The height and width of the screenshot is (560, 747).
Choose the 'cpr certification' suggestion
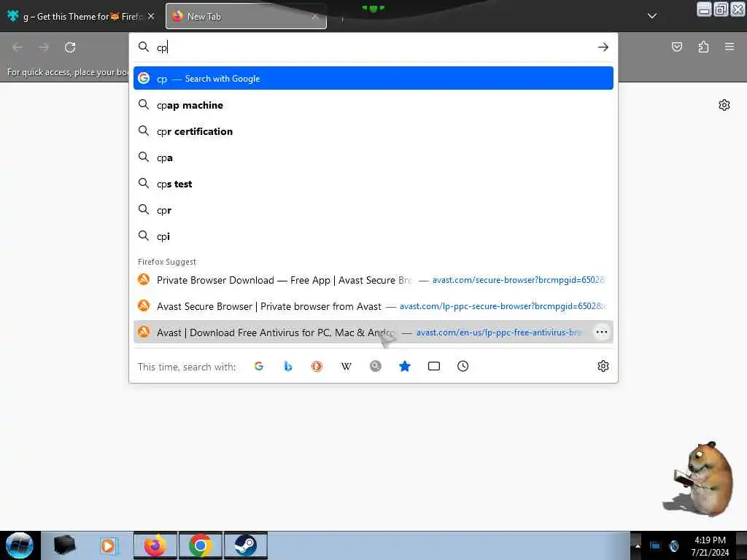[x=373, y=131]
